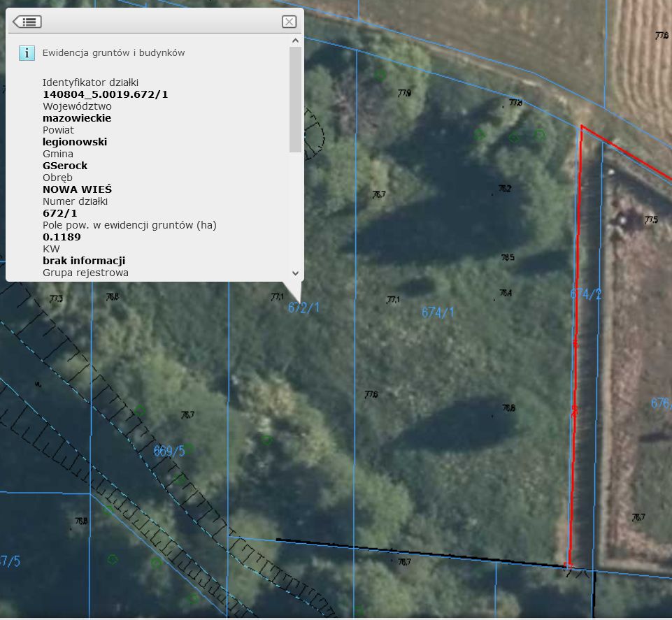Click the 'NOWA WIEŚ' obręb value
The width and height of the screenshot is (672, 620).
tap(77, 189)
